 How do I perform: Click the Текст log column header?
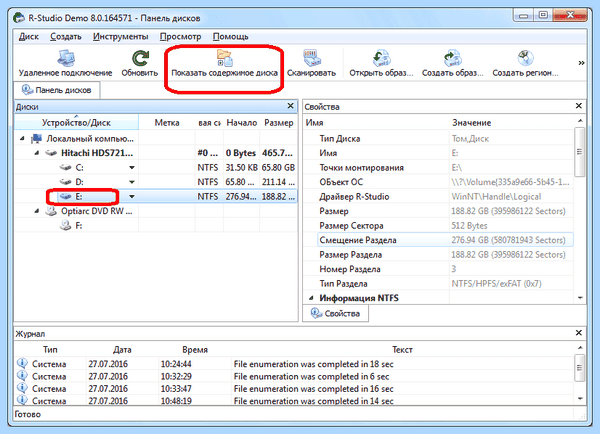(x=402, y=349)
